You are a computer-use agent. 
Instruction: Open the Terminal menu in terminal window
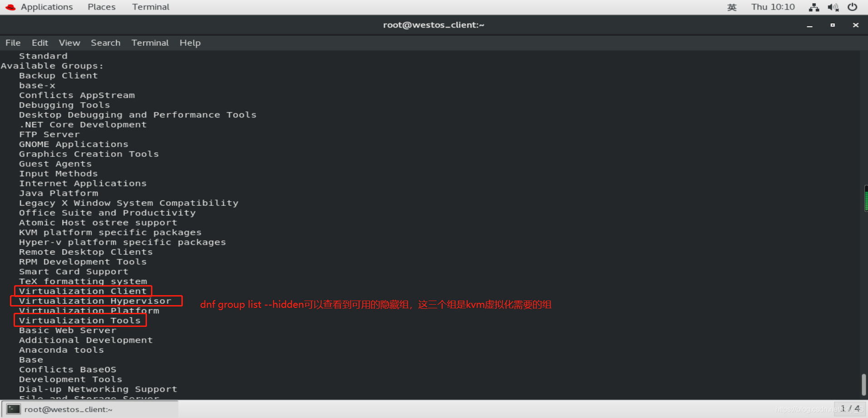coord(150,43)
